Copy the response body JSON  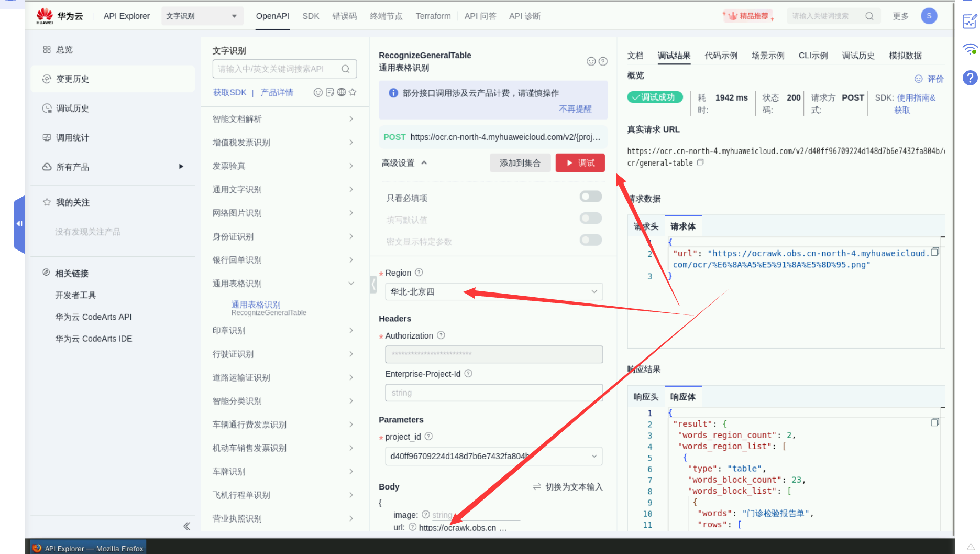click(934, 422)
